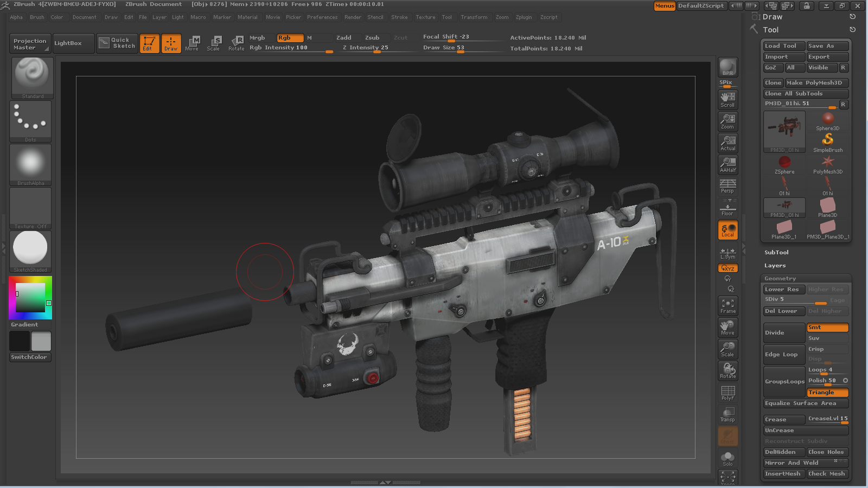This screenshot has height=488, width=868.
Task: Click the Make PolyMesh3D button
Action: click(816, 83)
